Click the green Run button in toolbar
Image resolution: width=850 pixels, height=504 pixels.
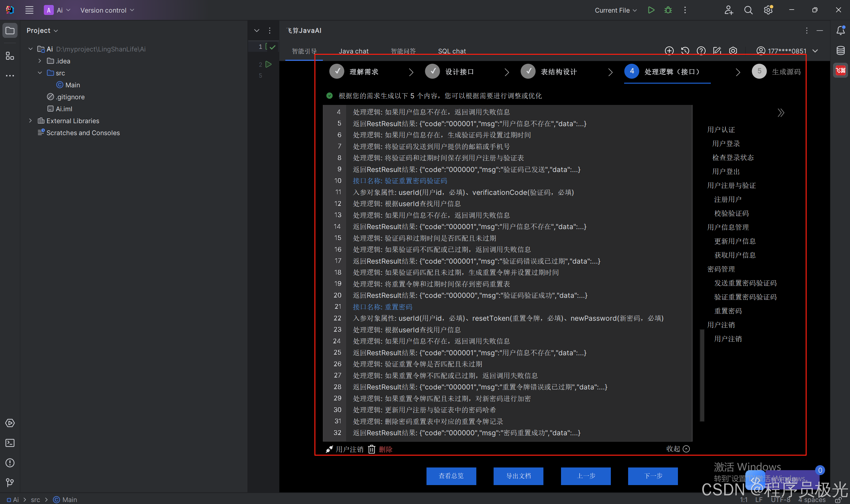[651, 10]
